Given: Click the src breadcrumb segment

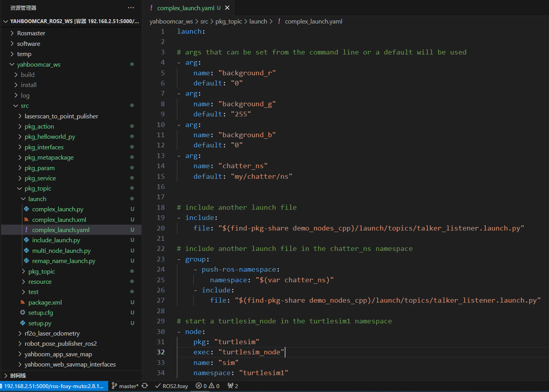Looking at the screenshot, I should coord(204,21).
